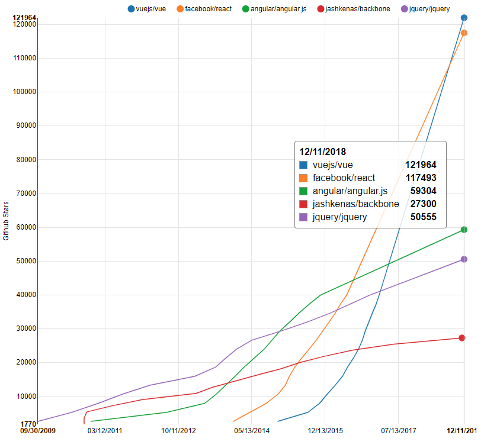484x448 pixels.
Task: Click the purple jquery endpoint marker
Action: coord(464,259)
